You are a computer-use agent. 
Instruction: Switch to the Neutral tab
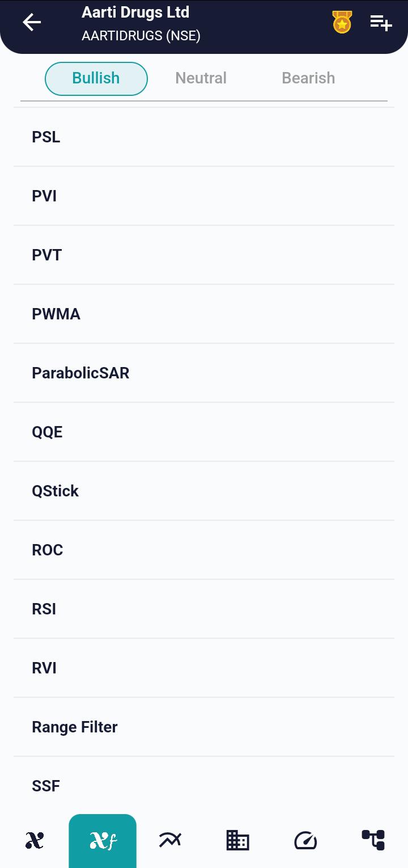click(201, 78)
